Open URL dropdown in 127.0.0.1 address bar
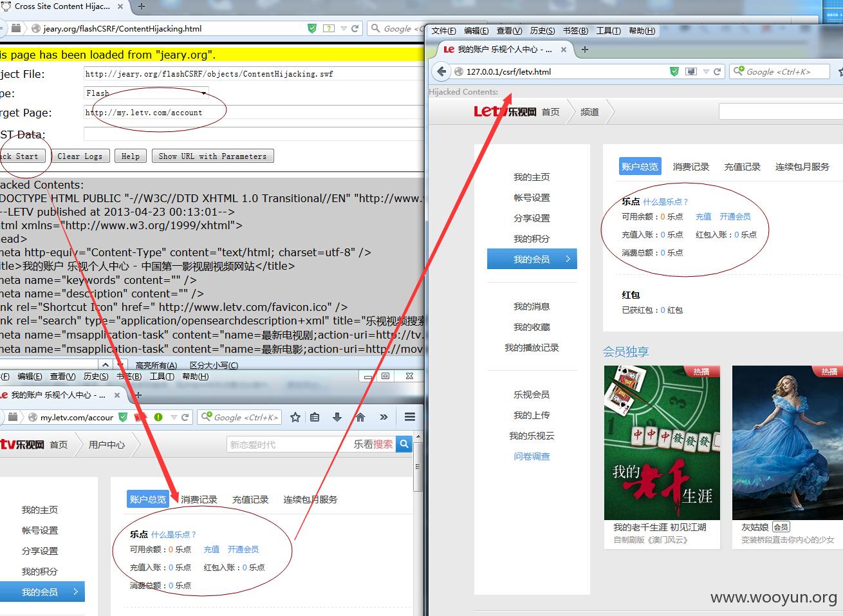 click(706, 71)
